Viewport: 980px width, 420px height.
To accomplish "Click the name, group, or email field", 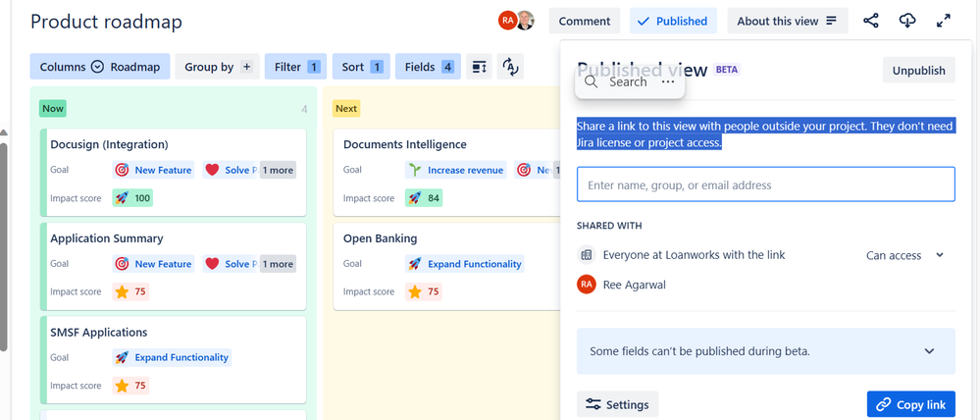I will tap(765, 184).
